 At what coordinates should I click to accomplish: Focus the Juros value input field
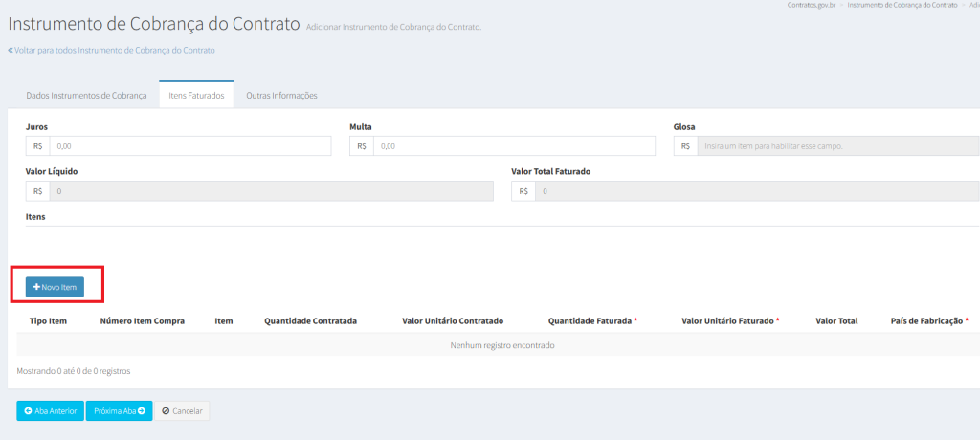point(189,146)
